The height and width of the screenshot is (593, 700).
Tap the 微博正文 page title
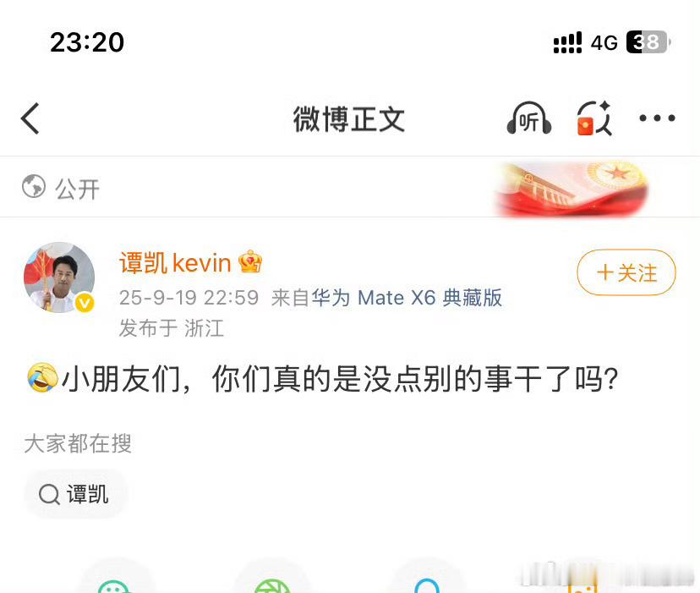[349, 119]
